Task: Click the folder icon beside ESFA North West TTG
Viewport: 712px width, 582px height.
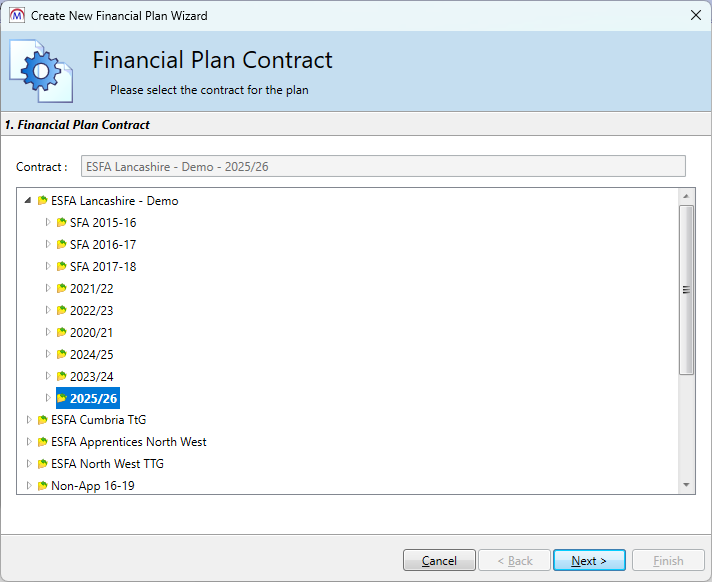Action: (x=43, y=464)
